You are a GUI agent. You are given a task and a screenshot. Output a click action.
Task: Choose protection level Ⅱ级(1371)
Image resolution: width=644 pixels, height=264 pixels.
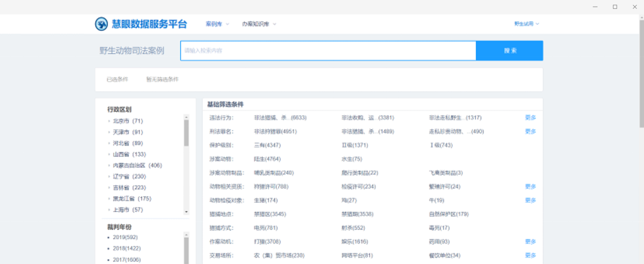coord(354,145)
